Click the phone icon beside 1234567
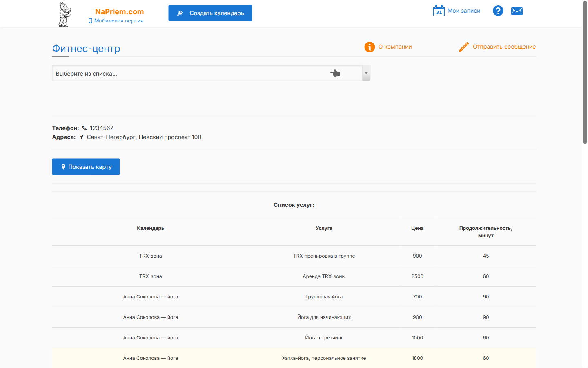588x368 pixels. (x=85, y=128)
